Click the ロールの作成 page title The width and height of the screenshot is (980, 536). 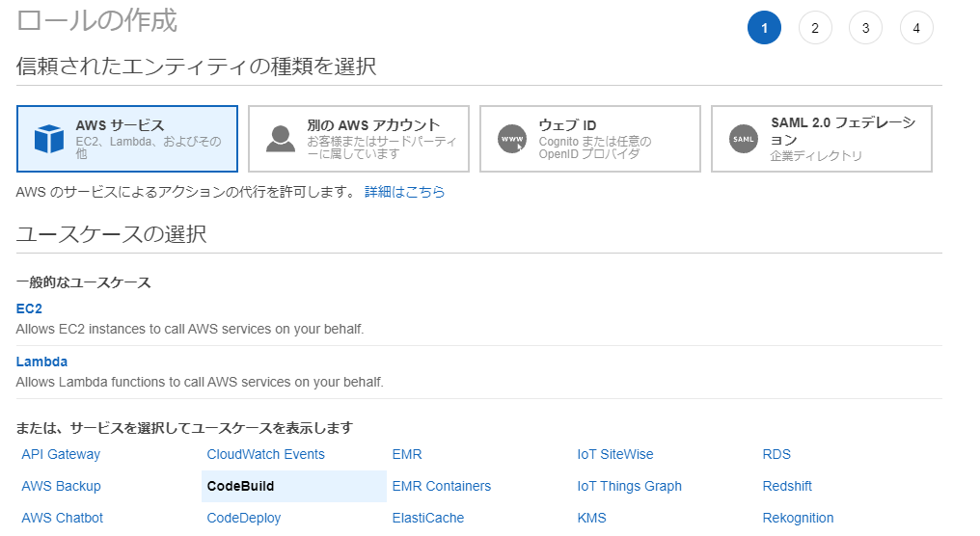(x=96, y=20)
